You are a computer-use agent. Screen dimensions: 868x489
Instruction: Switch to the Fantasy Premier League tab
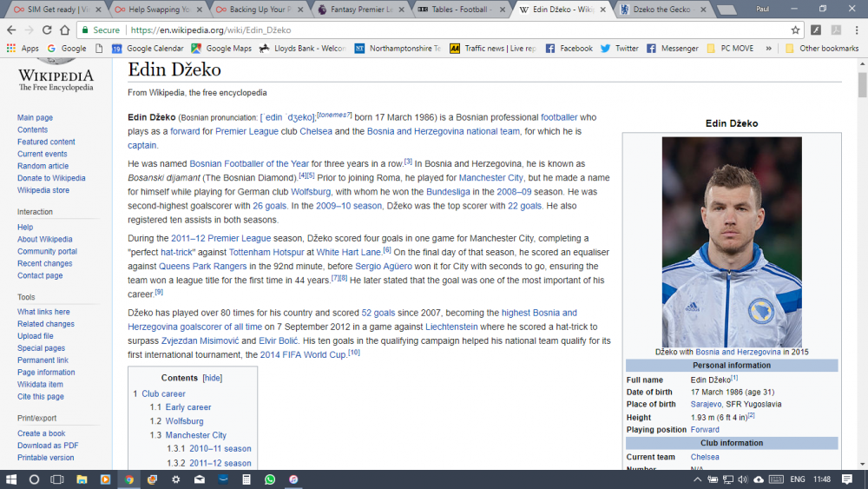click(361, 10)
